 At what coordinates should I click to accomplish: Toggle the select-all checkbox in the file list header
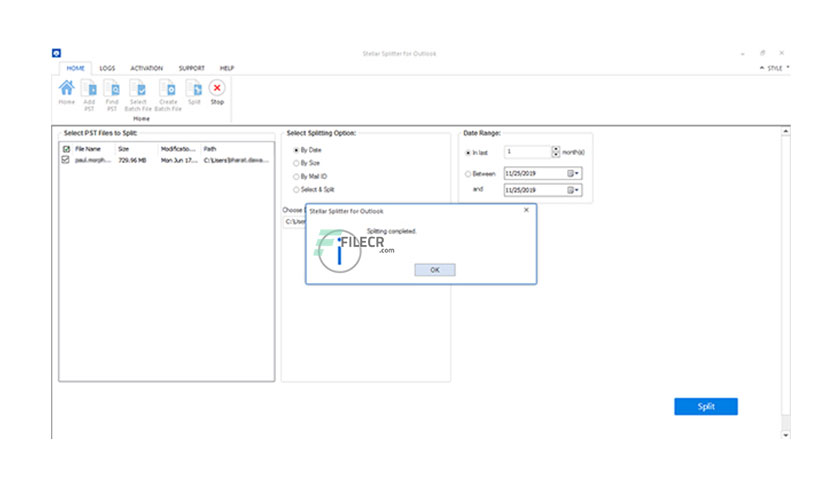[x=66, y=149]
